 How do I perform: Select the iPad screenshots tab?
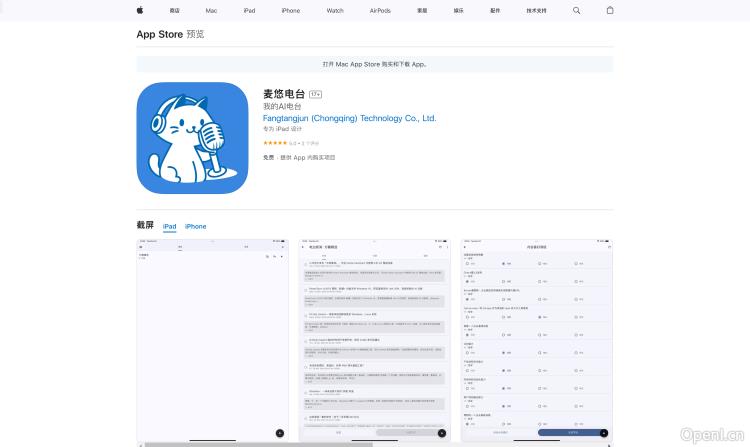[x=170, y=226]
